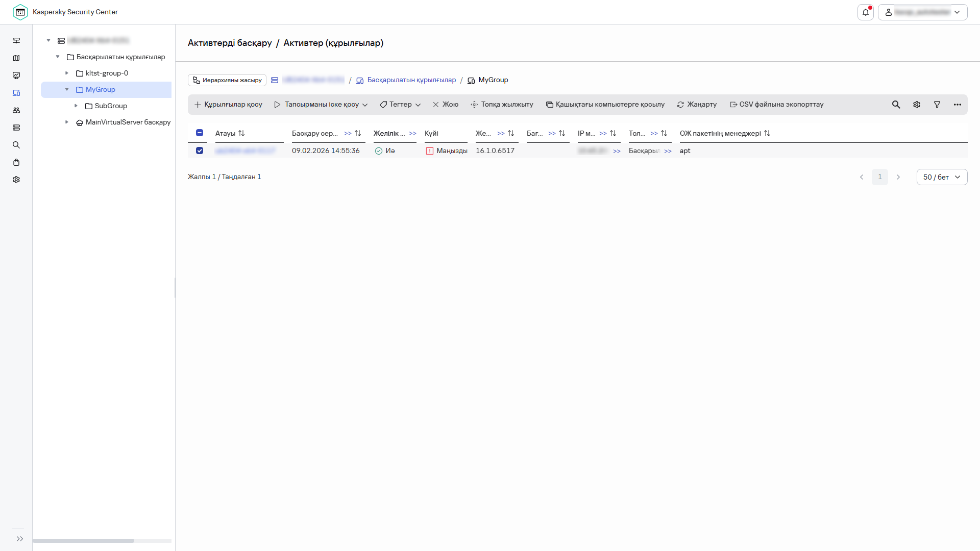Click the filter funnel icon
This screenshot has width=980, height=551.
(x=937, y=105)
